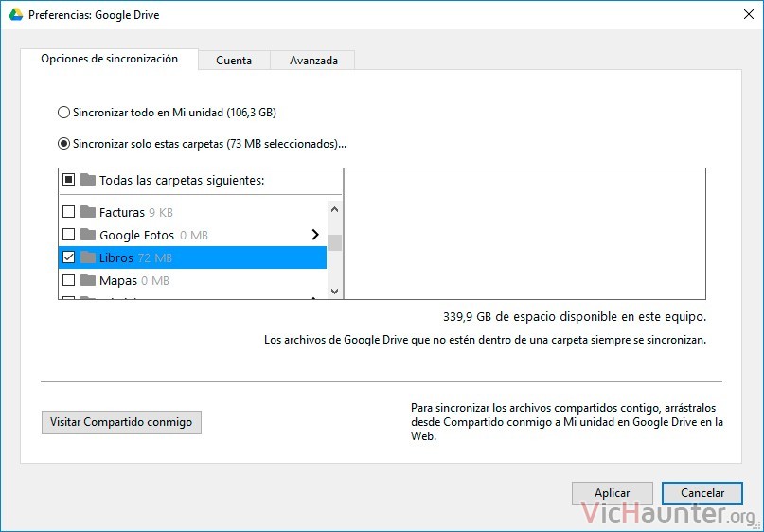This screenshot has width=764, height=532.
Task: Click the Aplicar button
Action: coord(612,493)
